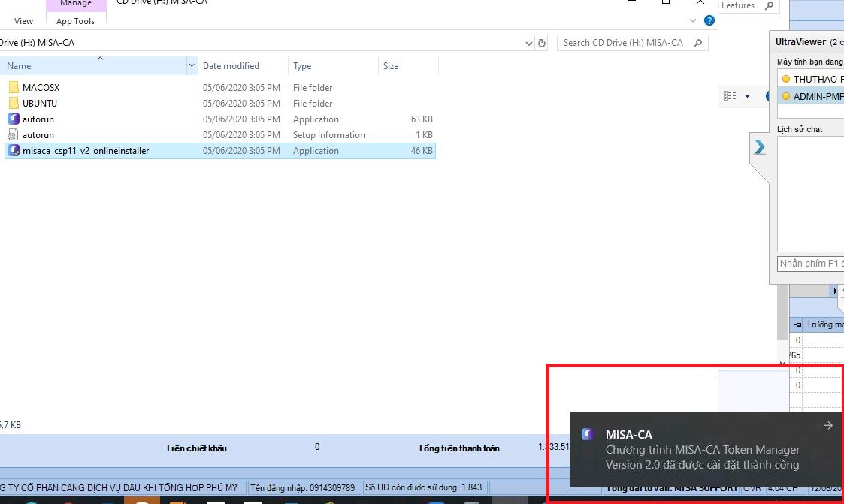
Task: Click the UBUNTU folder name text
Action: coord(40,103)
